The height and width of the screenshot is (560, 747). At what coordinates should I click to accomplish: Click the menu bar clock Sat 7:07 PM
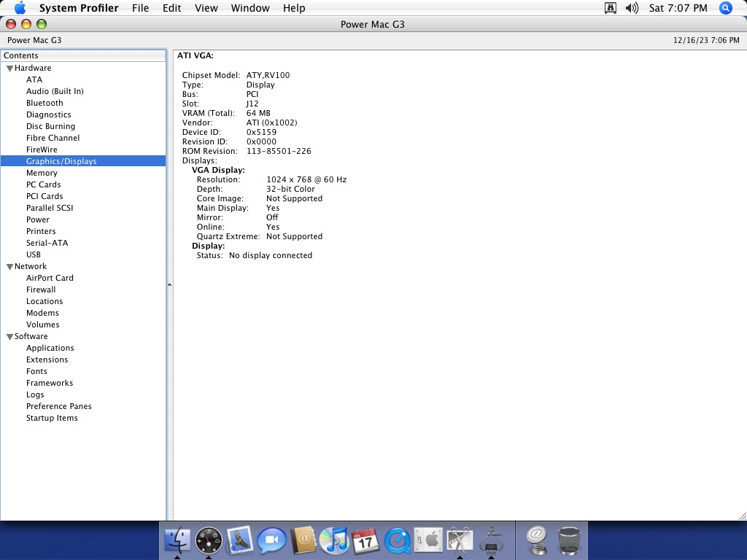click(678, 8)
